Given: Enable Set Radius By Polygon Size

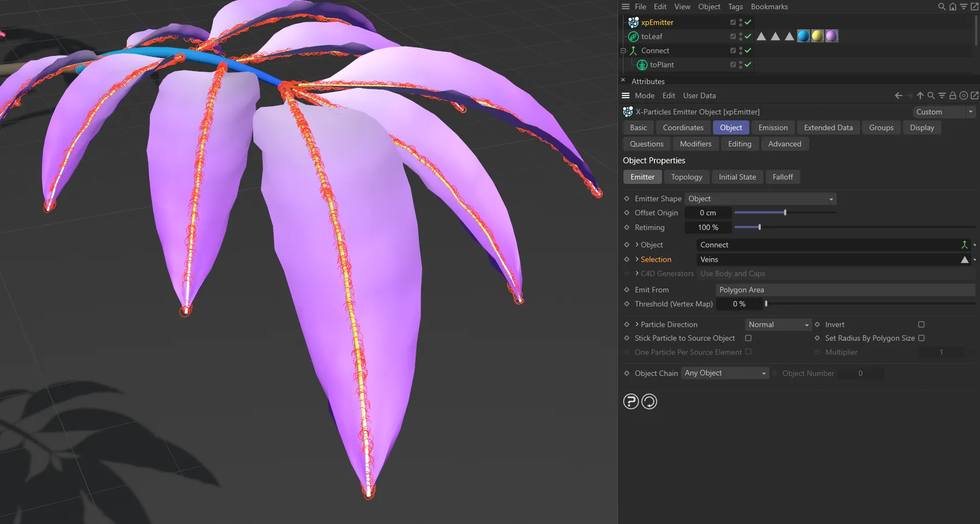Looking at the screenshot, I should point(921,338).
